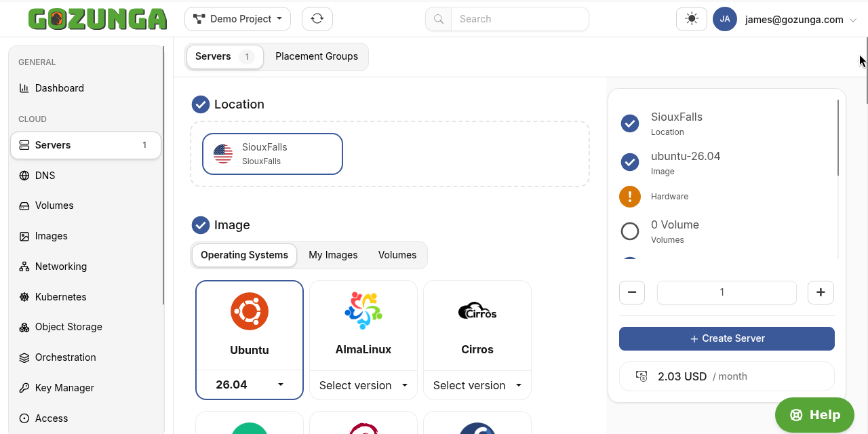868x434 pixels.
Task: Select the Operating Systems tab
Action: point(244,255)
